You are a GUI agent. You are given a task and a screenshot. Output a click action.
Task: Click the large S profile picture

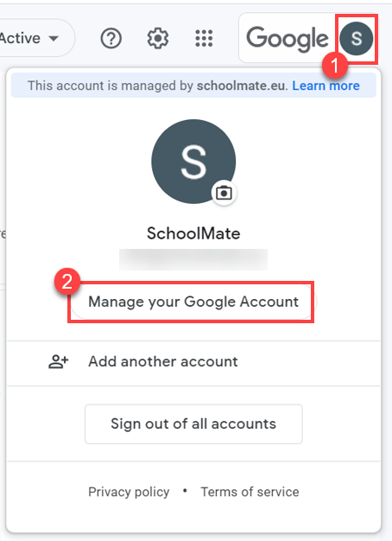(193, 162)
